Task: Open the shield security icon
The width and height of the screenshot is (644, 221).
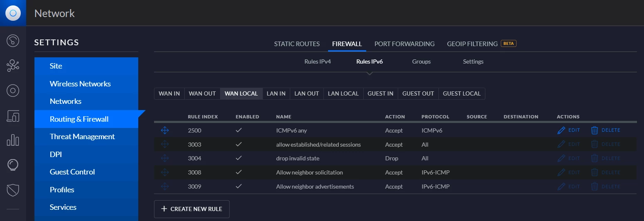Action: [x=13, y=190]
